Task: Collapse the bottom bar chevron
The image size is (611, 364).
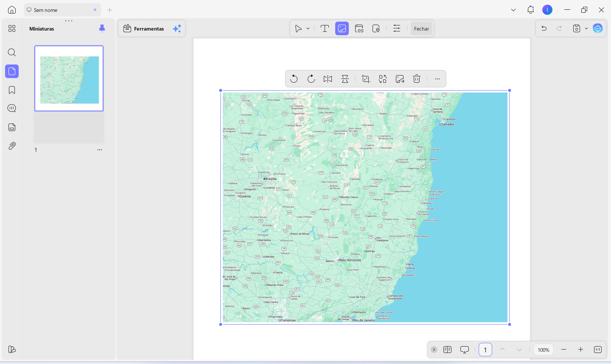Action: coord(434,350)
